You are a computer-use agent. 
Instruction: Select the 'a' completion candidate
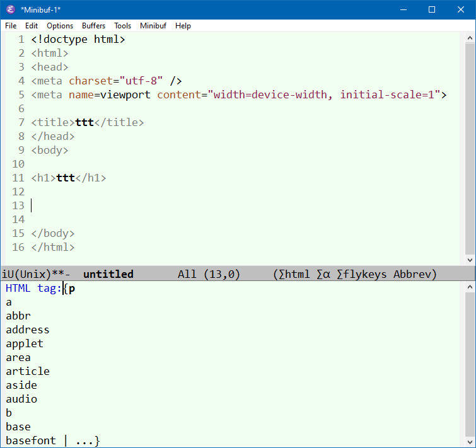pos(9,302)
